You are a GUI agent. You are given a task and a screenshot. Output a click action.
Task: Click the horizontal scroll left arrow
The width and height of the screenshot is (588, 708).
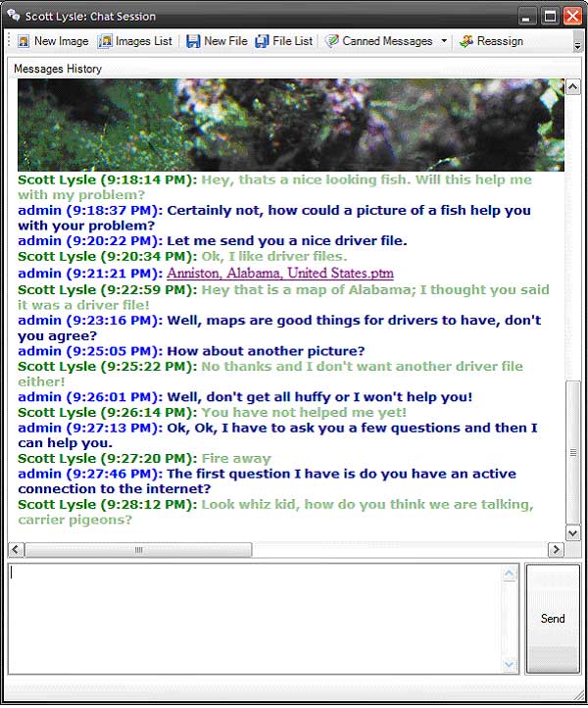[16, 549]
